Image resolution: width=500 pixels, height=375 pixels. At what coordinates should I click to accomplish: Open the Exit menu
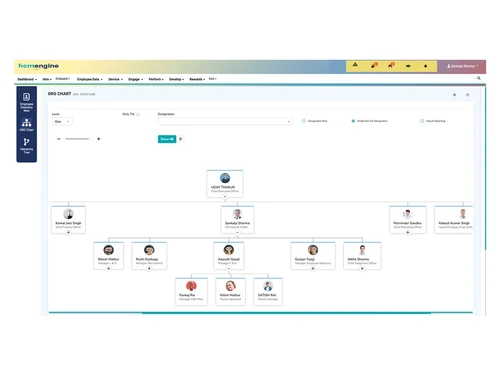point(213,79)
